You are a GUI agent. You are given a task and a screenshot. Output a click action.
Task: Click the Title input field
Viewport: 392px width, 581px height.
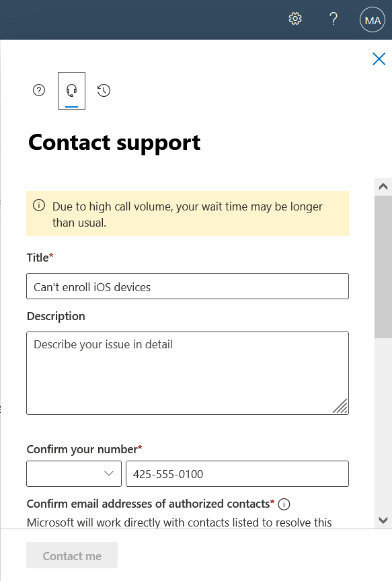pos(188,286)
